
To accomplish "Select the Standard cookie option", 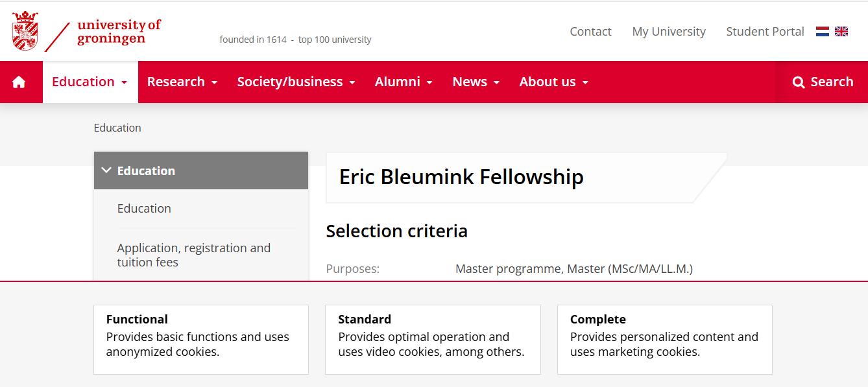I will point(433,339).
